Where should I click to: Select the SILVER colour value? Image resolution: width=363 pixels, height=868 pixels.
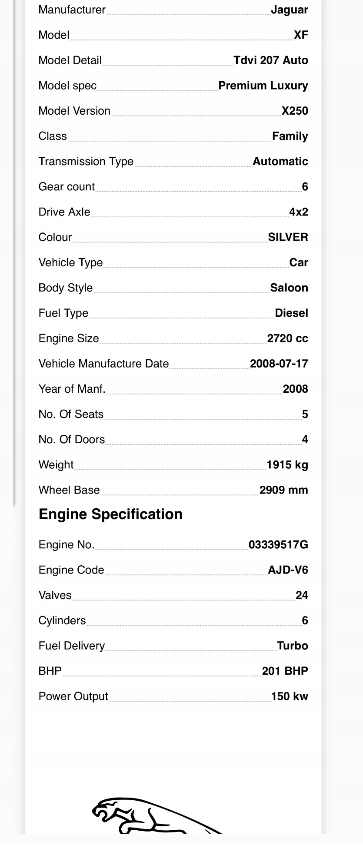point(288,237)
